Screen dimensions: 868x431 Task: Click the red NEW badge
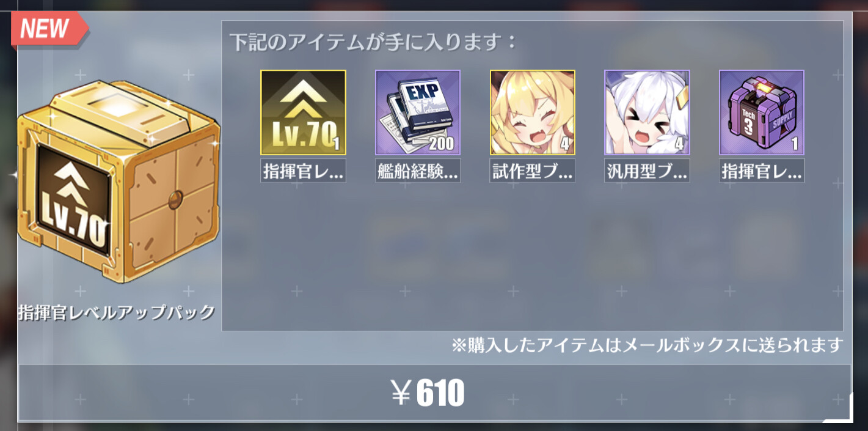[49, 30]
